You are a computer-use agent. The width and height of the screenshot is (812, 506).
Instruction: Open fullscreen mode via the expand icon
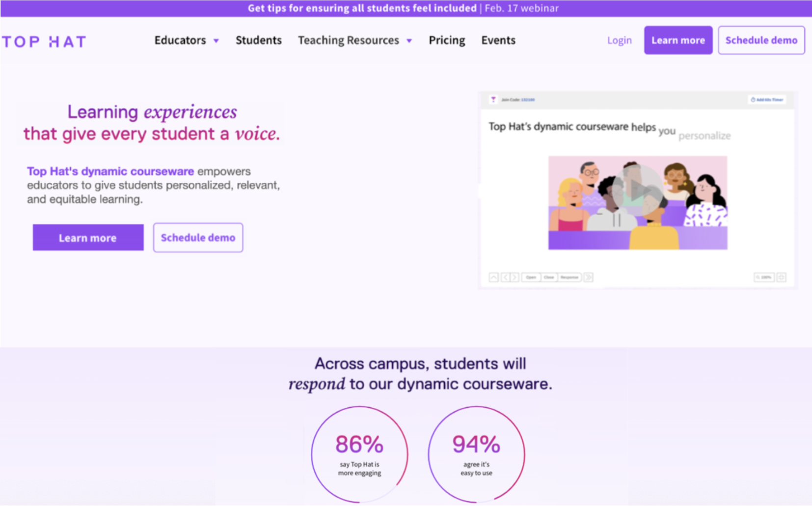pos(782,277)
